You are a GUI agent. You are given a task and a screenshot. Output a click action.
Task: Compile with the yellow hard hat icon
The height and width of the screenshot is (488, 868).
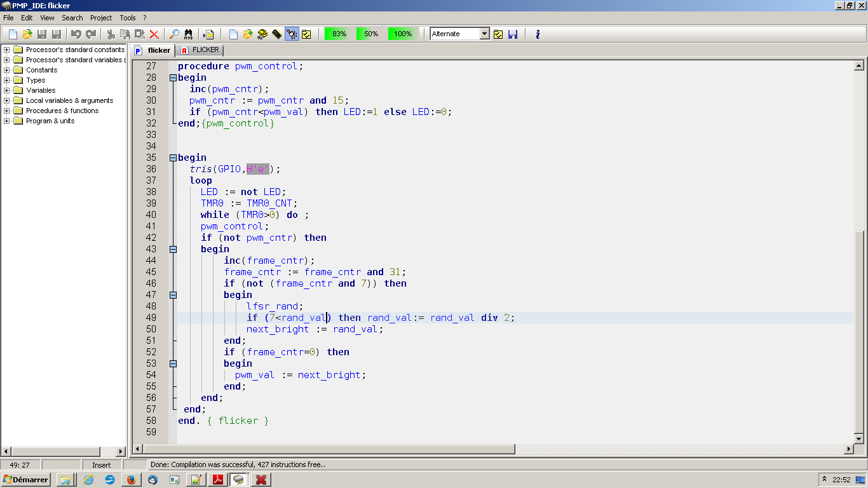pyautogui.click(x=262, y=34)
